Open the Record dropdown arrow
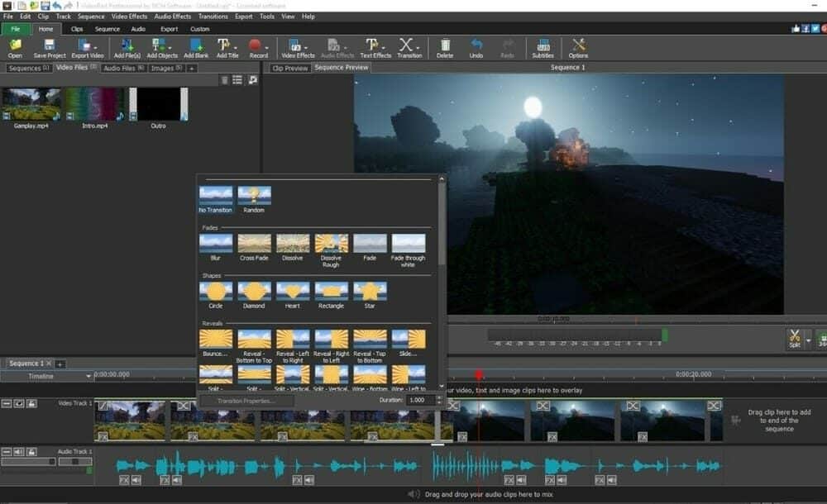This screenshot has width=827, height=504. click(265, 47)
